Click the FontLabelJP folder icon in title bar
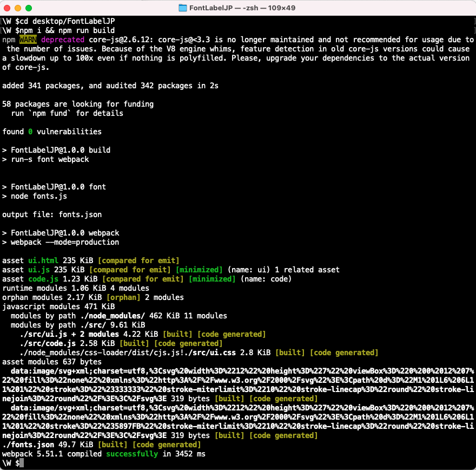 pyautogui.click(x=182, y=8)
